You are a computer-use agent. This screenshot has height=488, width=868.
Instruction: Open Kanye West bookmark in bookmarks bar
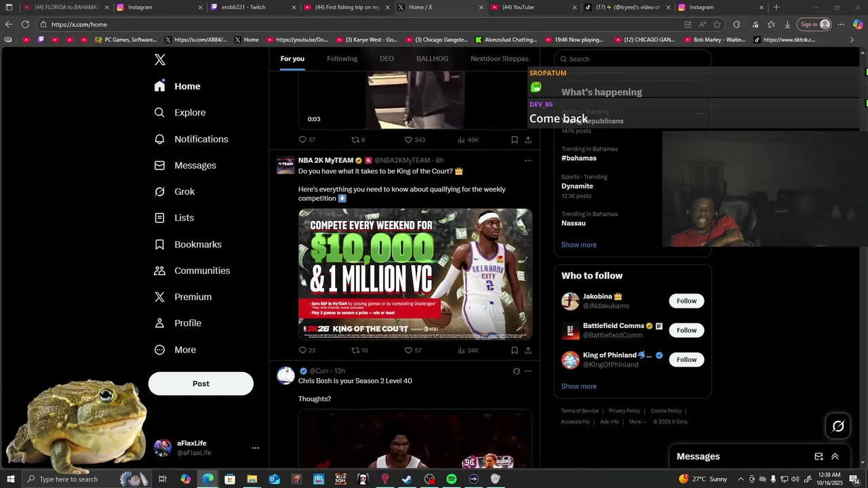(x=366, y=40)
